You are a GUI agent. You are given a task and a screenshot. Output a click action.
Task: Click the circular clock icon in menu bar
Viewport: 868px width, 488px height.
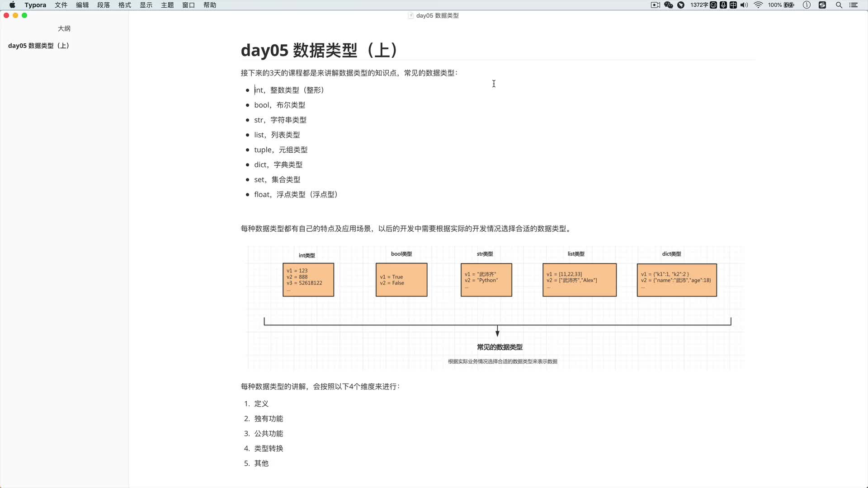[807, 5]
